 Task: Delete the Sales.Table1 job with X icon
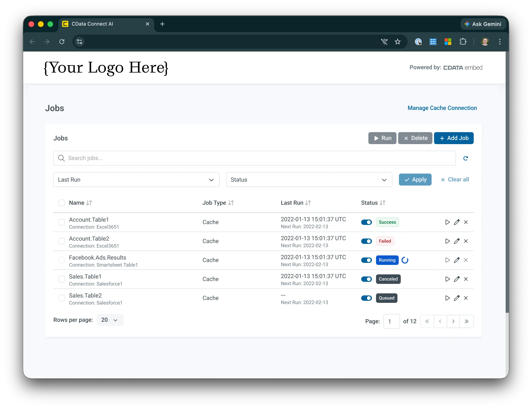466,279
